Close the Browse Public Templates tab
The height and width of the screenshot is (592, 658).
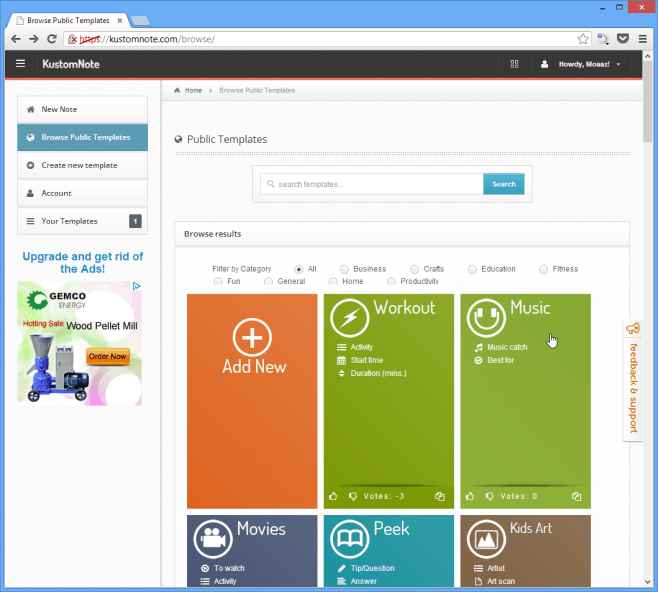point(120,20)
